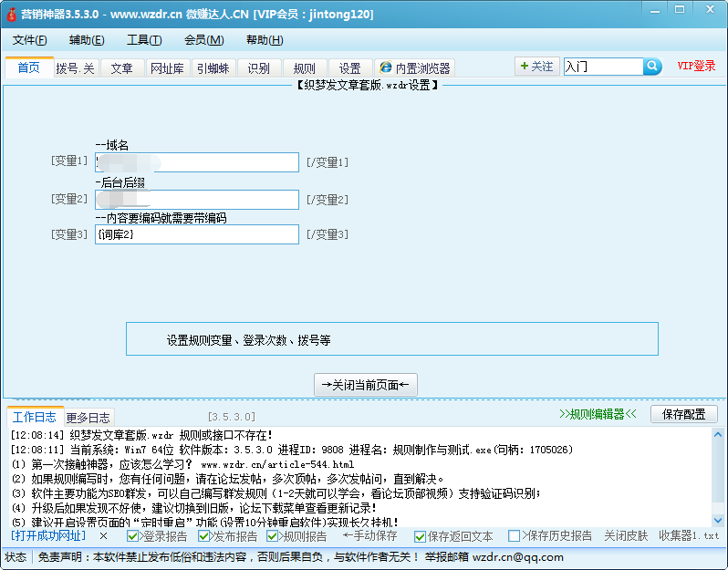Toggle the 保存返回文本 checkbox
728x570 pixels.
421,536
